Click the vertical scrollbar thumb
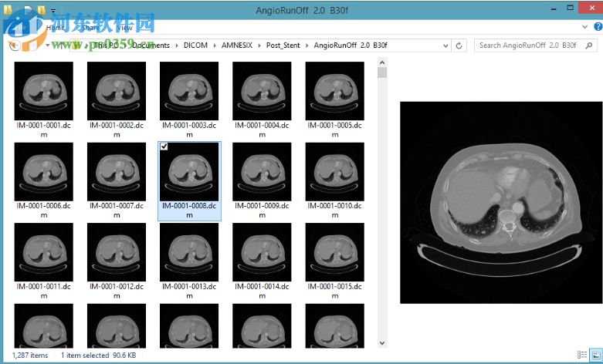The width and height of the screenshot is (603, 364). tap(382, 72)
